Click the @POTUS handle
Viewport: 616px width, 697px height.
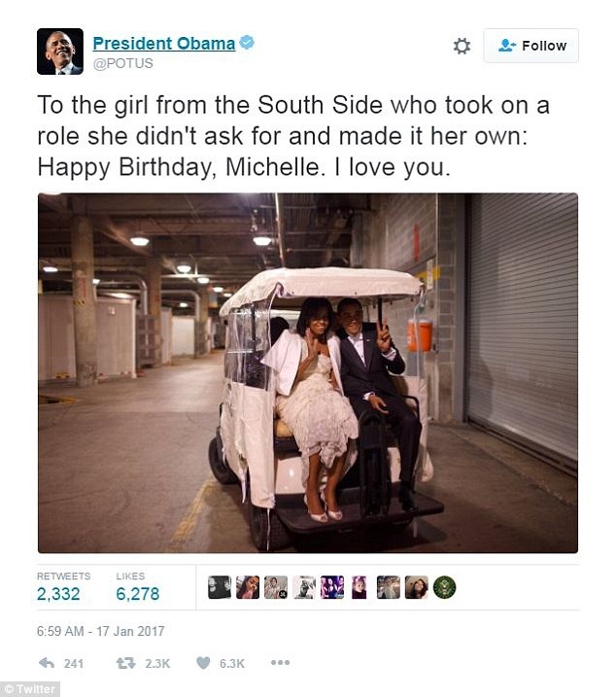click(x=122, y=63)
